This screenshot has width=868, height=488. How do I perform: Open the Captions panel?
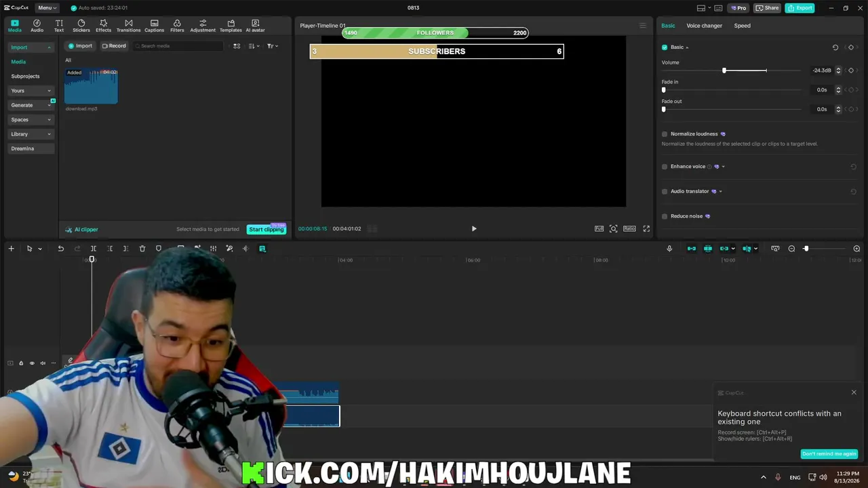coord(154,26)
